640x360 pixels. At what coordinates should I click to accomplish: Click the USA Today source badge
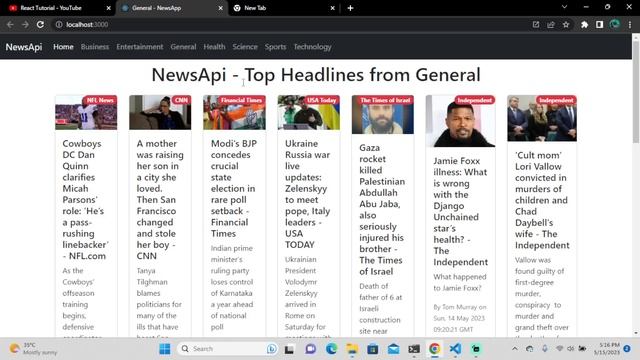(x=322, y=100)
